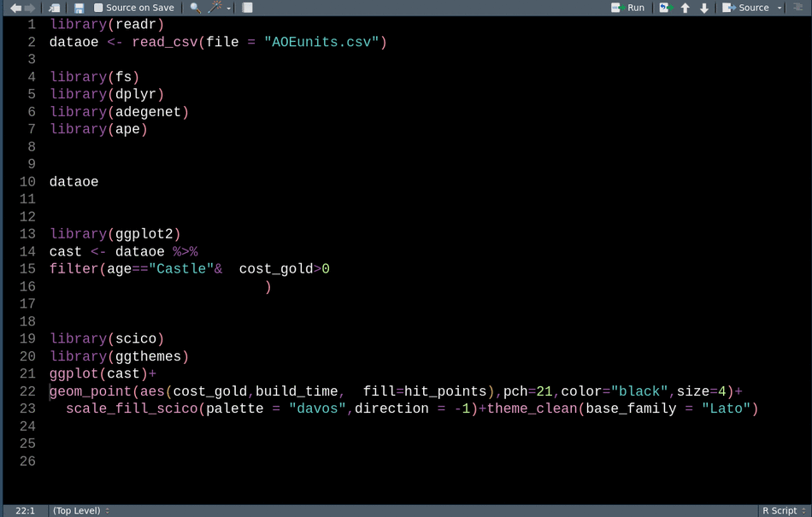The image size is (812, 517).
Task: Enable the Source on Save checkbox
Action: [x=98, y=8]
